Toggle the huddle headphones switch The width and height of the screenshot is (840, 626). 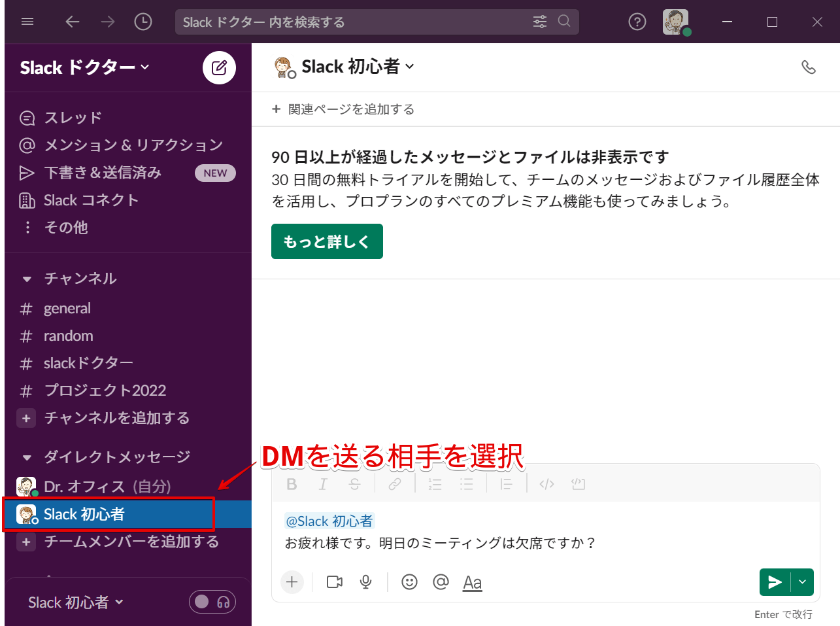click(x=212, y=602)
